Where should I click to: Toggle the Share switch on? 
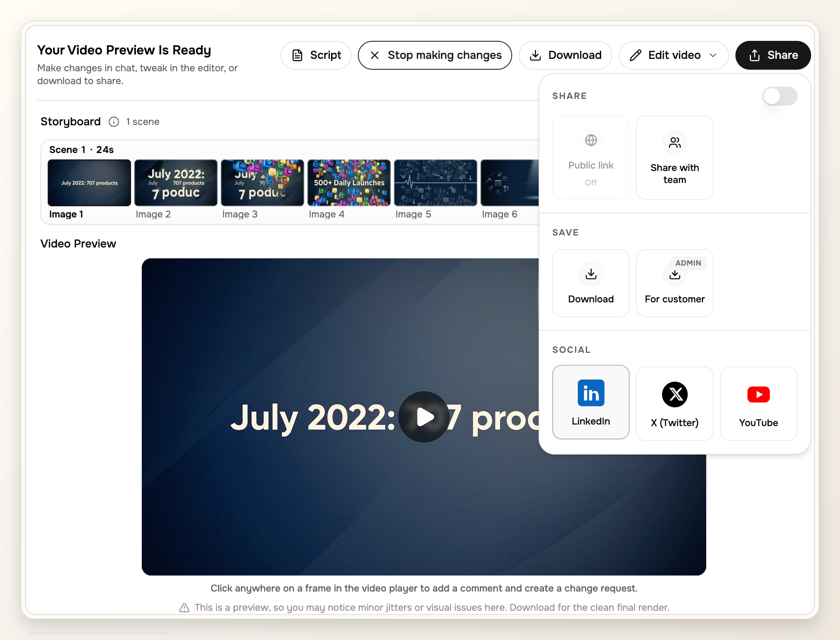(779, 96)
